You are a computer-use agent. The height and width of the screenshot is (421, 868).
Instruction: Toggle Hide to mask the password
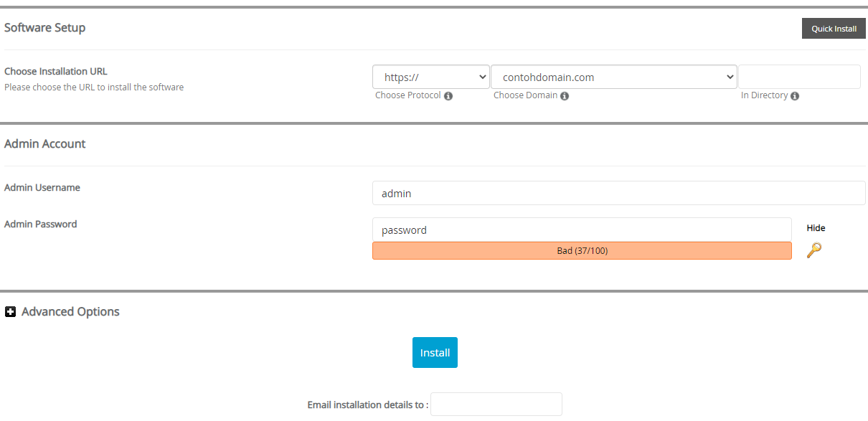(816, 228)
